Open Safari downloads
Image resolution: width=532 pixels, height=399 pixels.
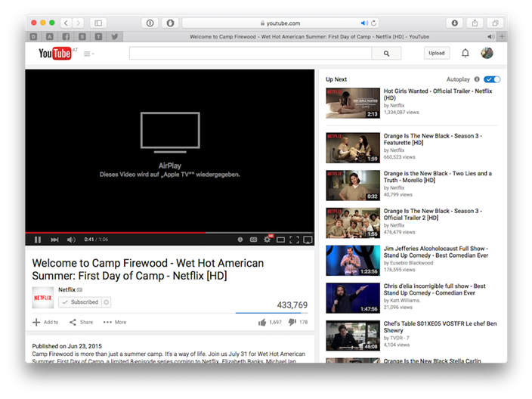(x=455, y=23)
